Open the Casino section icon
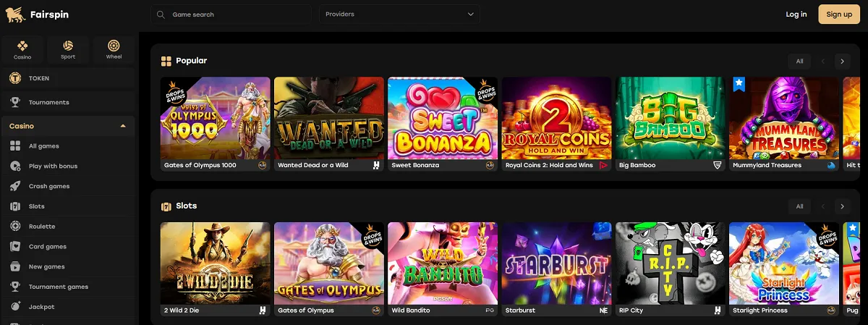This screenshot has height=325, width=868. (22, 46)
